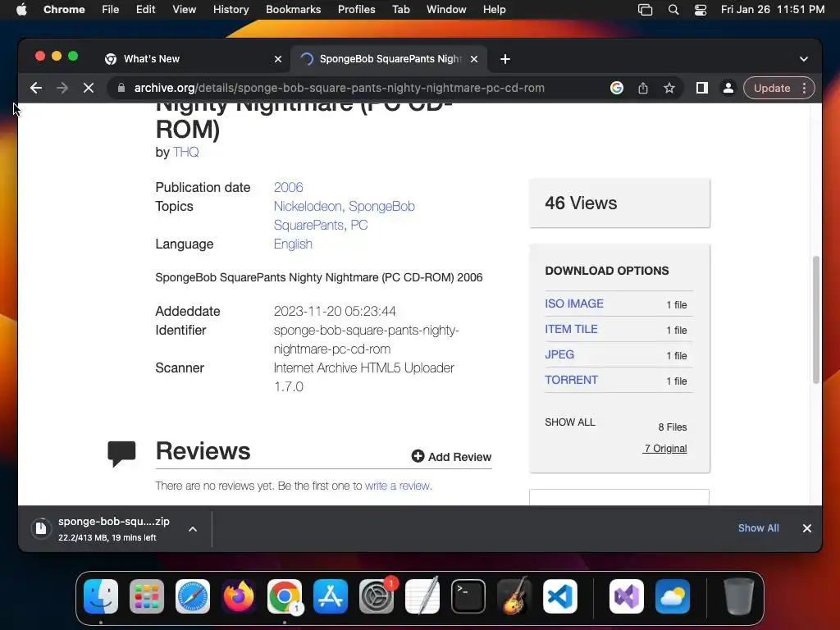Open the Chrome application menu

pos(64,9)
